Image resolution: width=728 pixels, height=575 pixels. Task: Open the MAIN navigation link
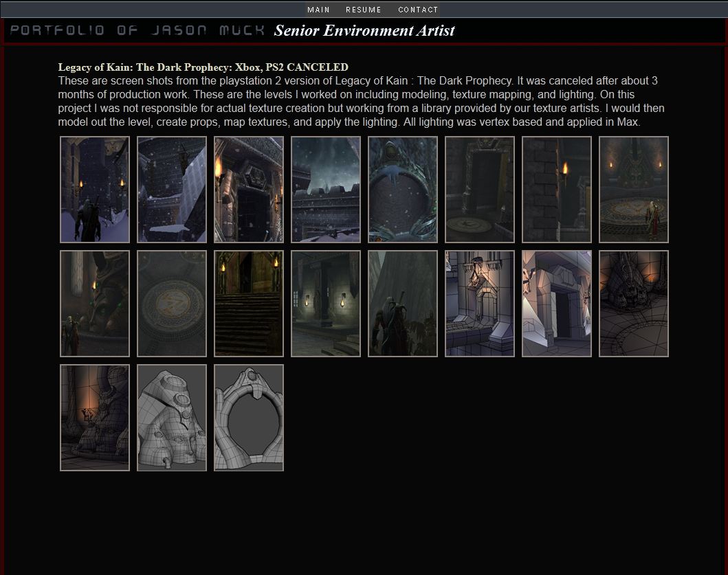coord(318,10)
